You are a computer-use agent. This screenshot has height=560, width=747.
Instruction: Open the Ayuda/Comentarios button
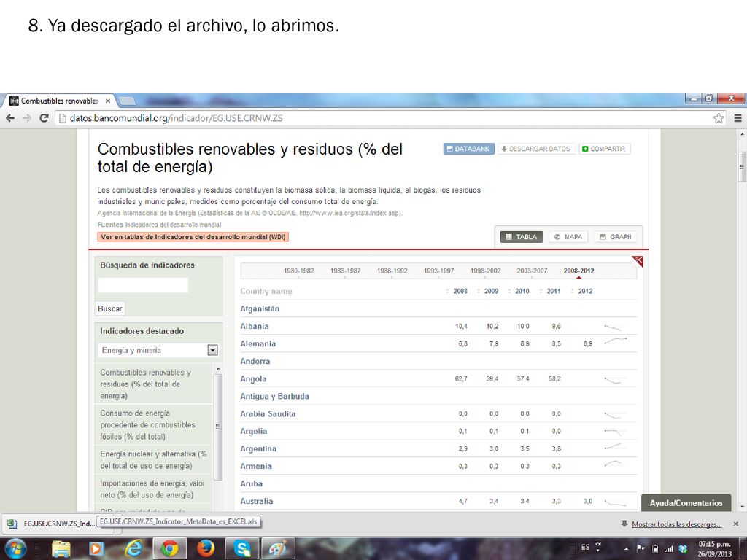coord(686,503)
